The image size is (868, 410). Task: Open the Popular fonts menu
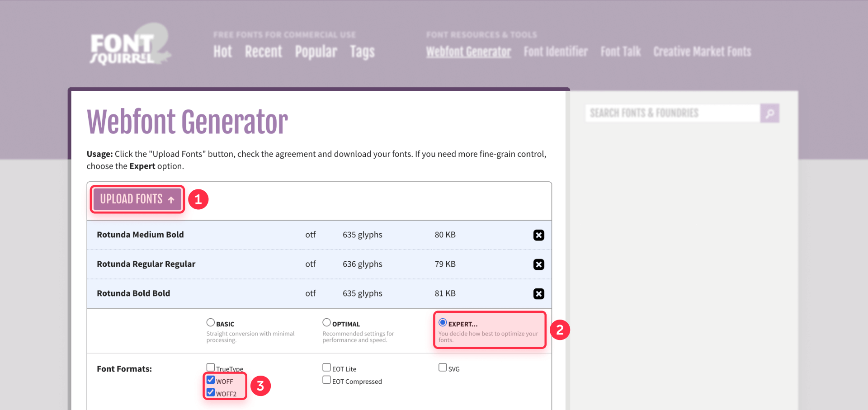click(316, 52)
